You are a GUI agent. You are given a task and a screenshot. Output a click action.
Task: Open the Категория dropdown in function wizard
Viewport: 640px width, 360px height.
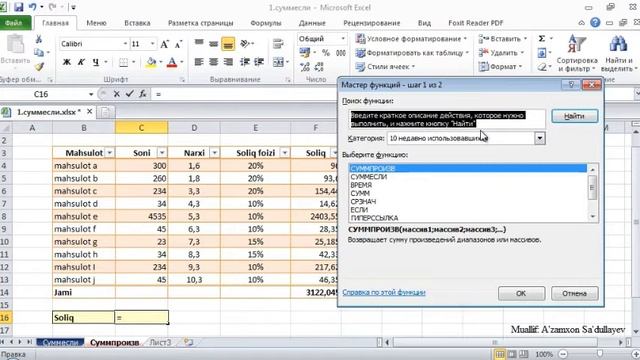(x=540, y=138)
